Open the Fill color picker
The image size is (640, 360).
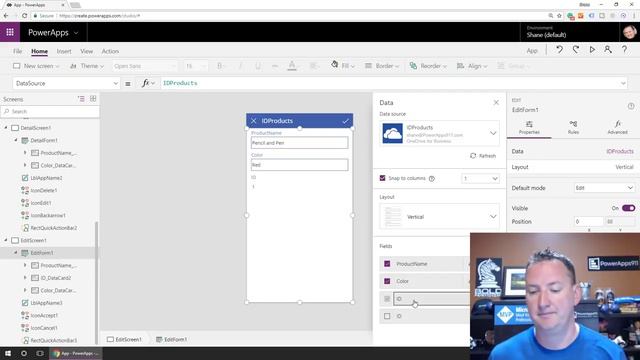[x=343, y=66]
